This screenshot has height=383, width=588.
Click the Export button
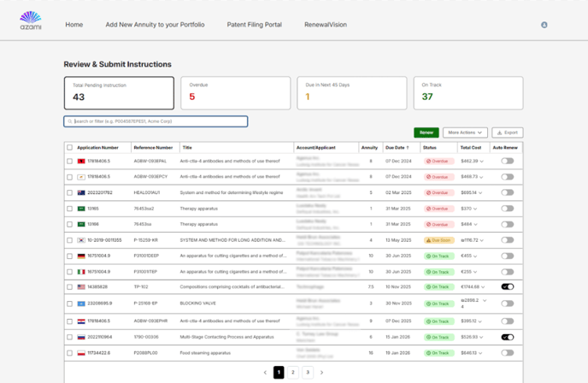tap(508, 133)
